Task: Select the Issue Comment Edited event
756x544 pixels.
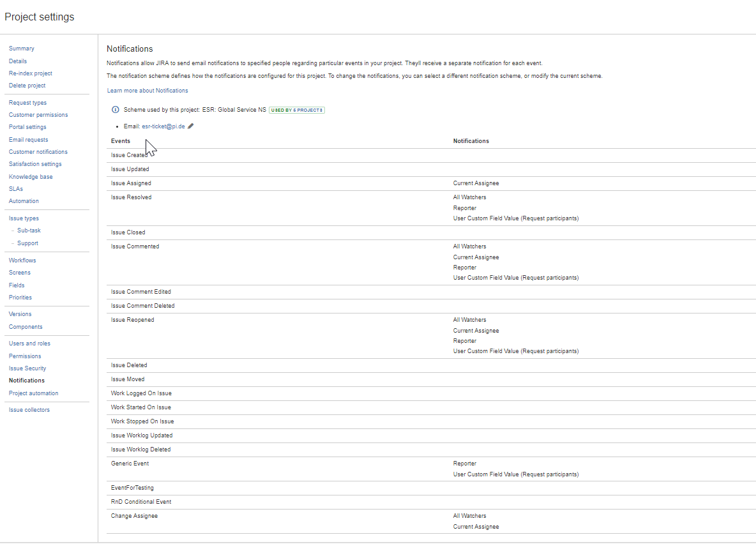Action: 431,292
